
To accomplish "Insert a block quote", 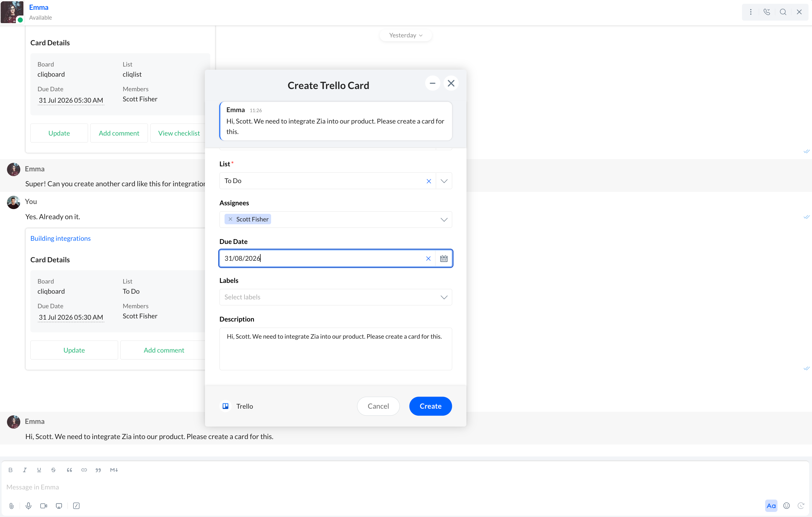I will click(69, 470).
